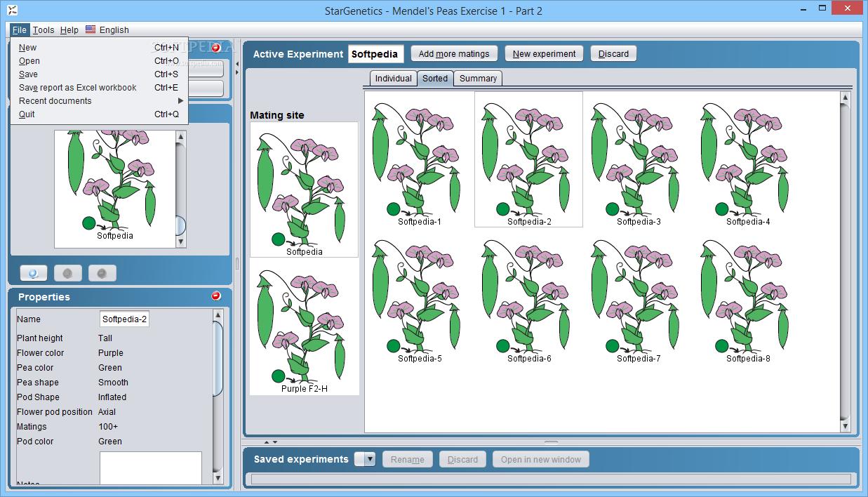Click the US flag language icon
Image resolution: width=868 pixels, height=497 pixels.
(91, 29)
